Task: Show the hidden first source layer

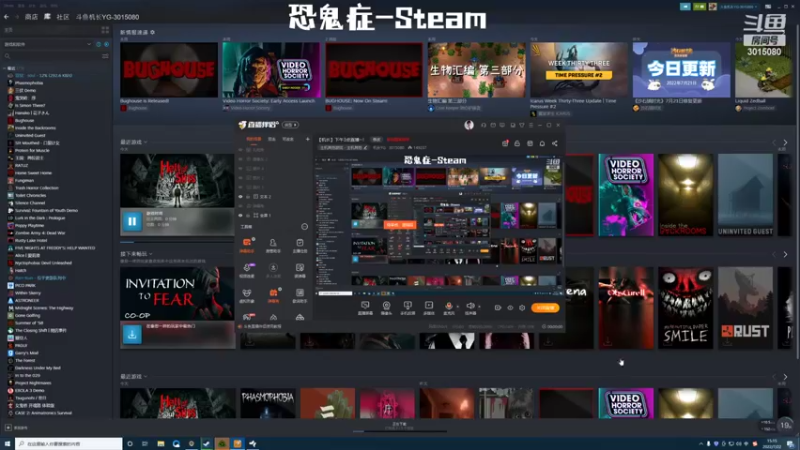Action: [240, 150]
